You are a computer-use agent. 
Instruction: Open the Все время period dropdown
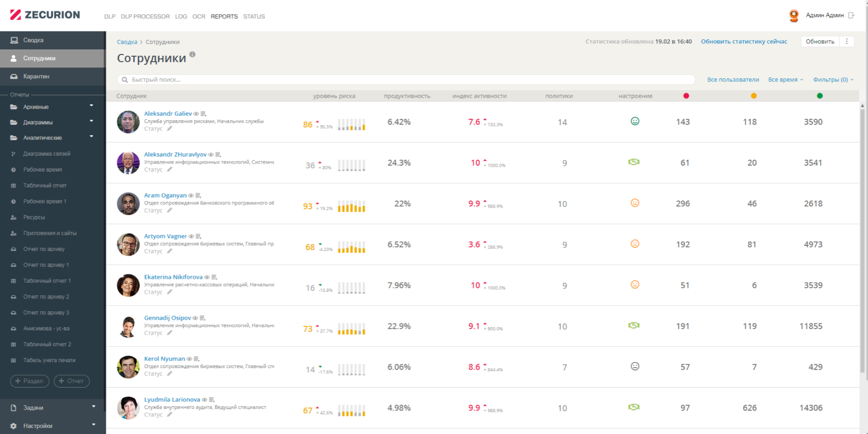click(786, 80)
